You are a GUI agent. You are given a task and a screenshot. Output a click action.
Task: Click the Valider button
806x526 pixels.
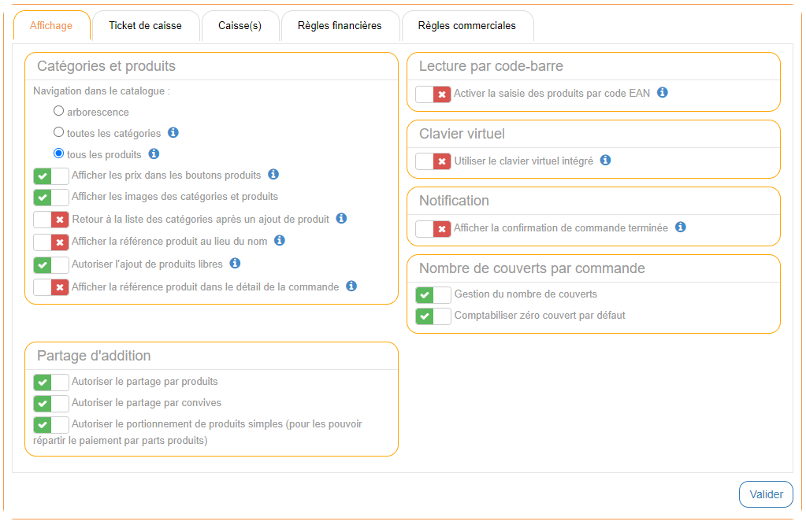tap(765, 494)
